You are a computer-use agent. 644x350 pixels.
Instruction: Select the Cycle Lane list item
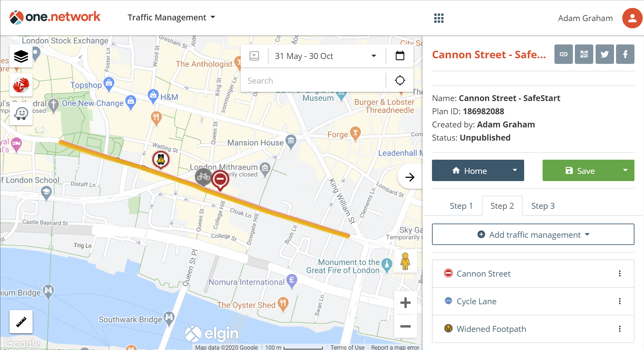[x=533, y=301]
